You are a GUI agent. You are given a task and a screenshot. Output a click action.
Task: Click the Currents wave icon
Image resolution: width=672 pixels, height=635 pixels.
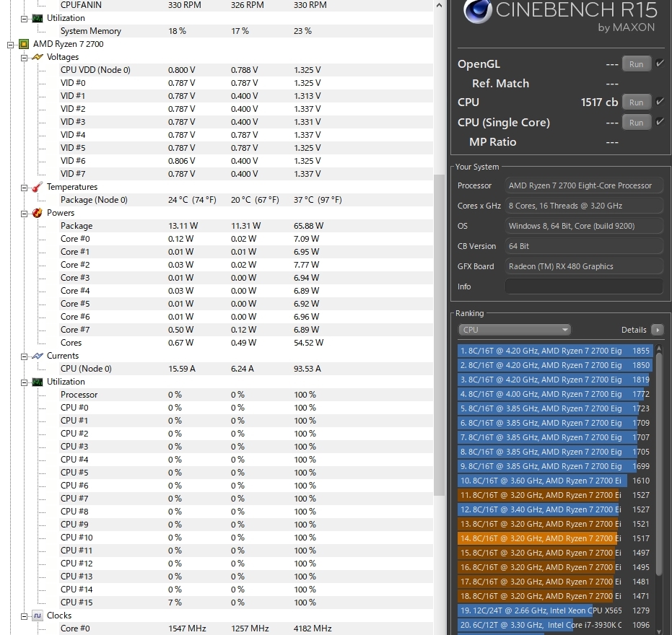pyautogui.click(x=38, y=356)
